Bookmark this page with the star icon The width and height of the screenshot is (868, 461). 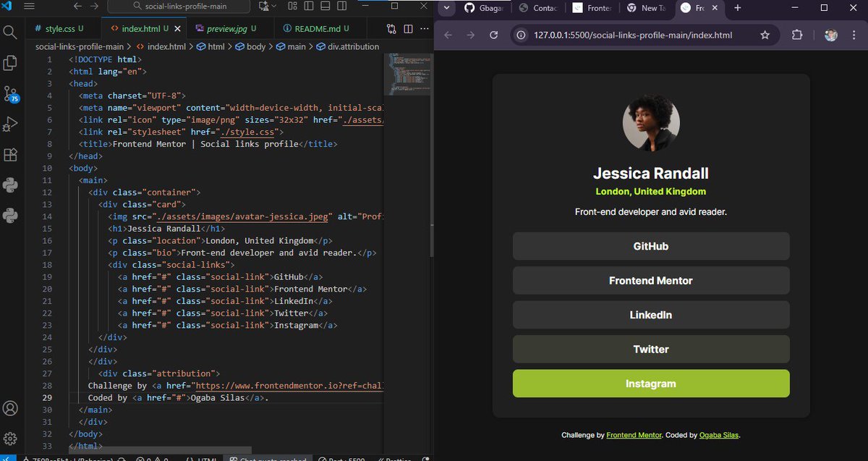point(765,35)
